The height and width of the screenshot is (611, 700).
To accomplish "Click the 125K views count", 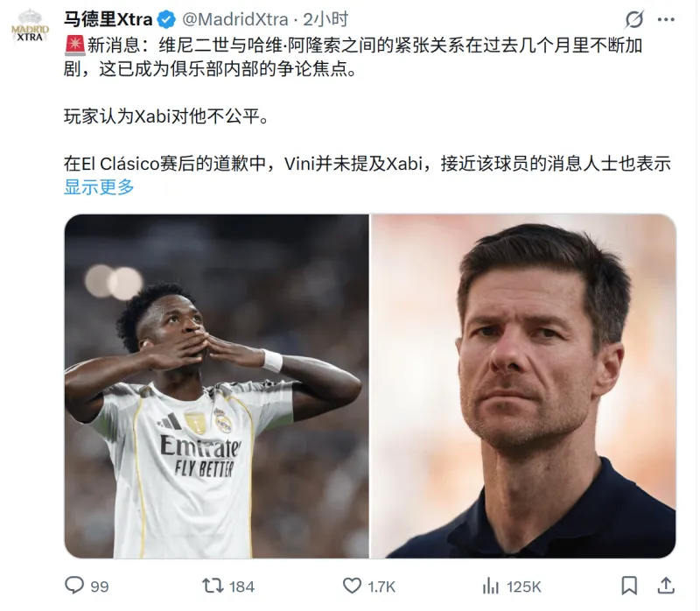I will coord(523,586).
